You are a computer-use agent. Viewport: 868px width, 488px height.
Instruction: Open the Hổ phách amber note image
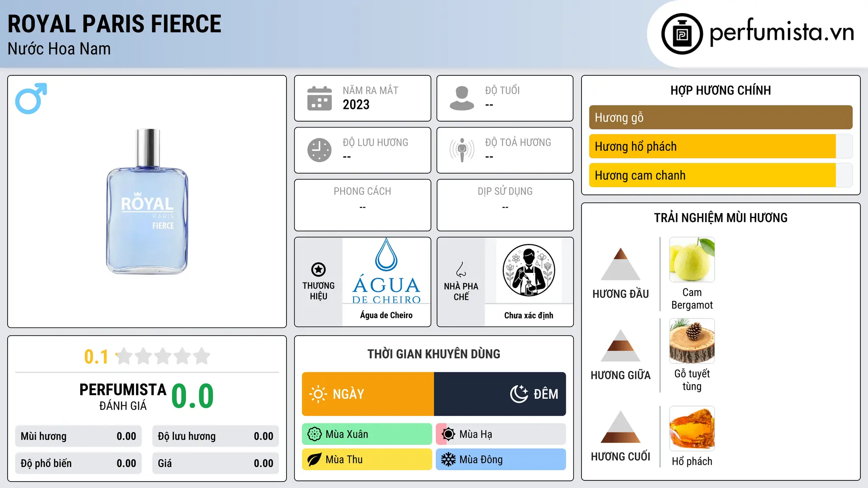point(692,429)
